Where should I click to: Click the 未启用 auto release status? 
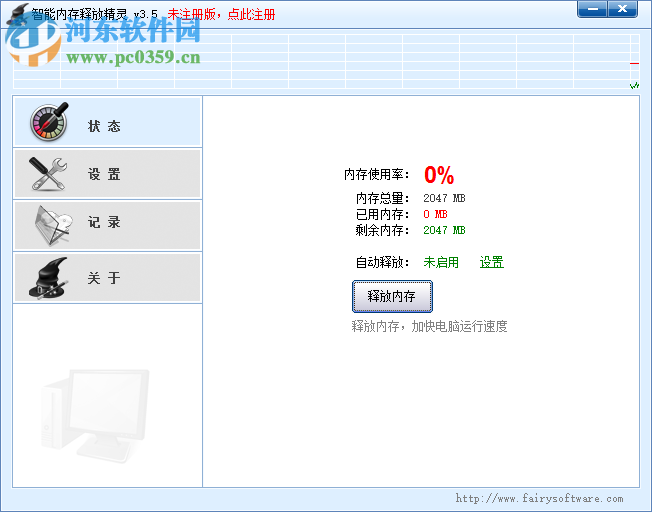441,262
